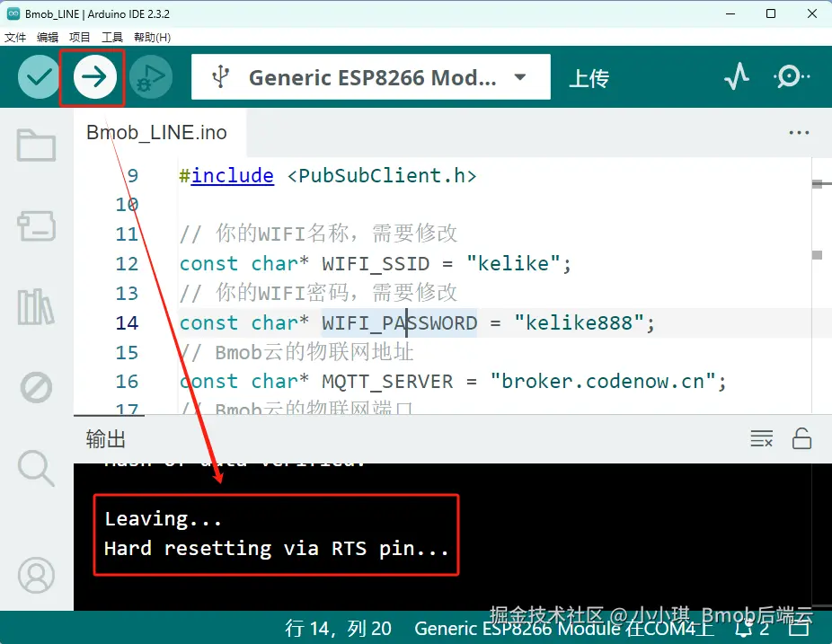
Task: Open the 帮助(H) menu
Action: [152, 37]
